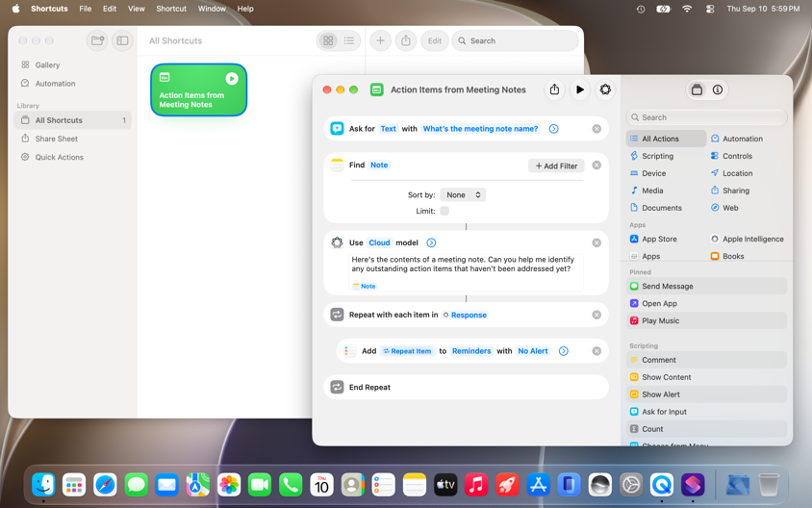The width and height of the screenshot is (812, 508).
Task: Change the Text input type token
Action: [x=388, y=129]
